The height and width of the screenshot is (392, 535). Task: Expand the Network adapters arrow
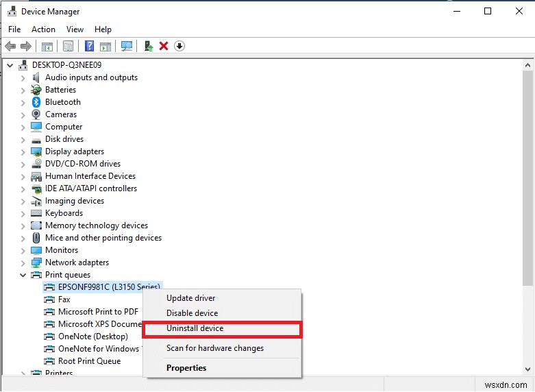pyautogui.click(x=23, y=263)
